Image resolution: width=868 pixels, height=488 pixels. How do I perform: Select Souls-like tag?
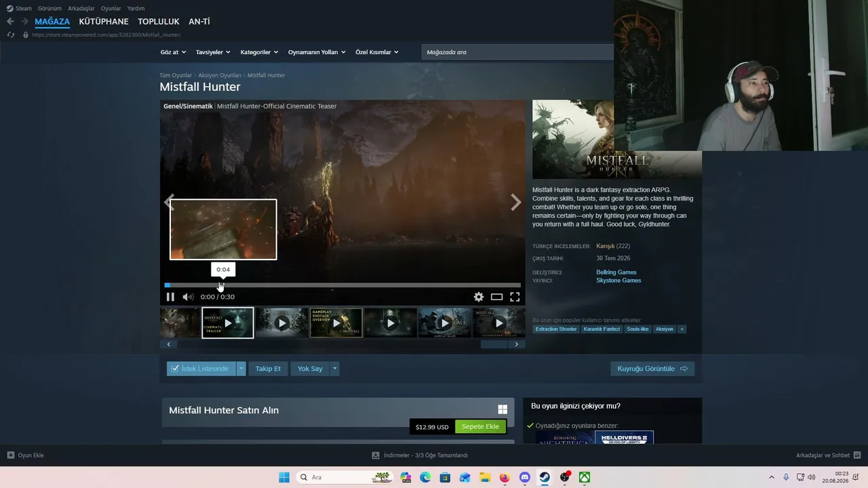637,329
